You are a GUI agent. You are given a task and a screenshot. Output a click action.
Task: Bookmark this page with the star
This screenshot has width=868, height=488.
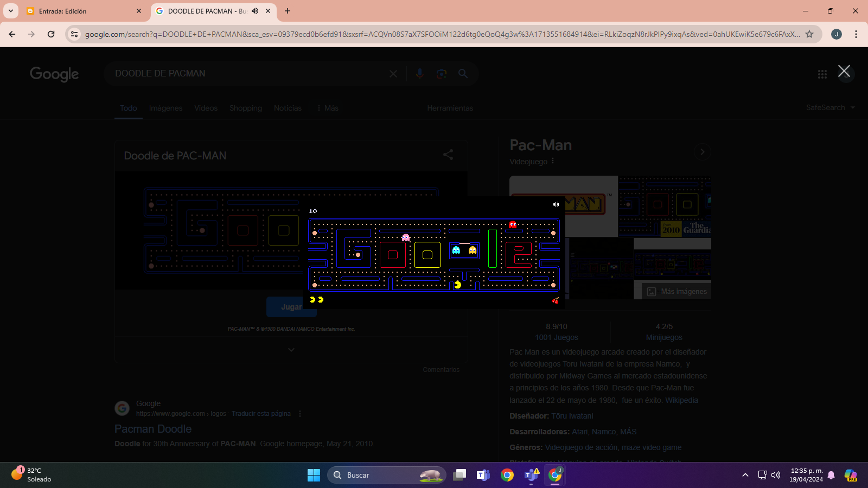tap(809, 34)
